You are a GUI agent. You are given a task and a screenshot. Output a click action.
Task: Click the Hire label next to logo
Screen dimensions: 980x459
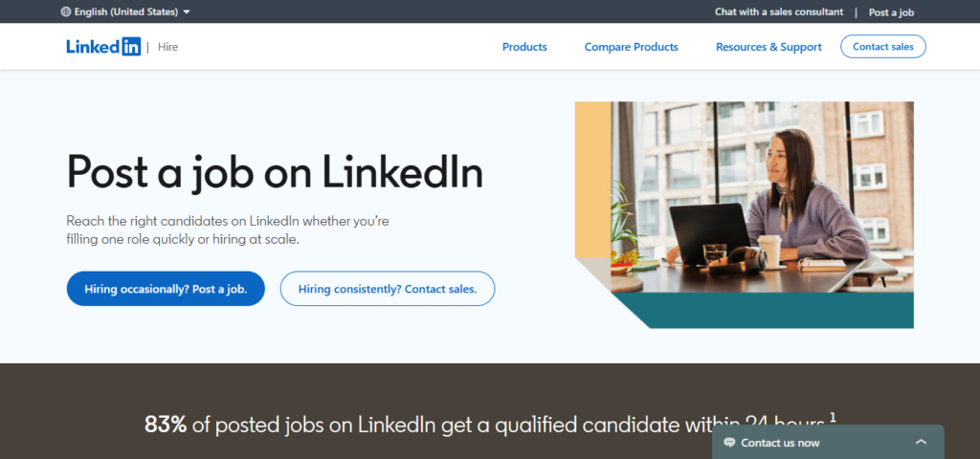click(x=167, y=47)
